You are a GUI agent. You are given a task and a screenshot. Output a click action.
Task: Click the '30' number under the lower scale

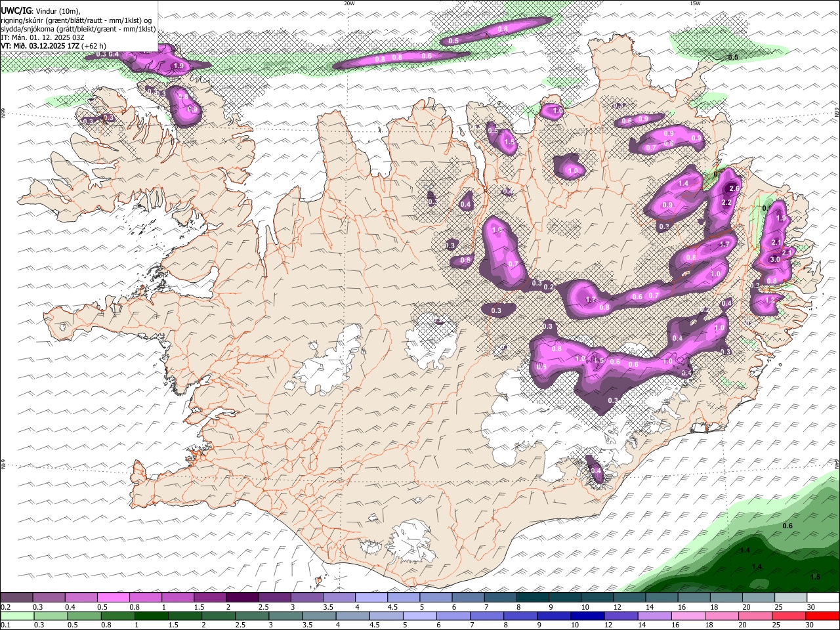[810, 625]
